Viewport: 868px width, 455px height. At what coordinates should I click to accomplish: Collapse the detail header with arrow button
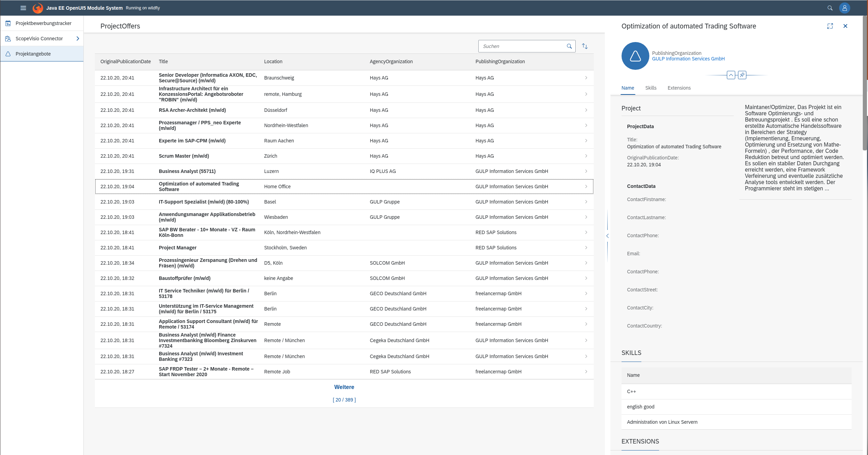(x=731, y=75)
